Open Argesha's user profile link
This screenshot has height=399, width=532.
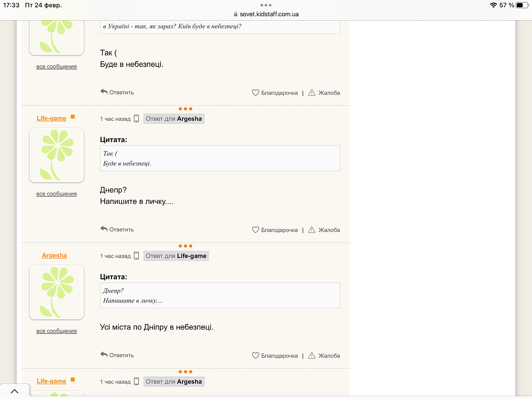(54, 255)
